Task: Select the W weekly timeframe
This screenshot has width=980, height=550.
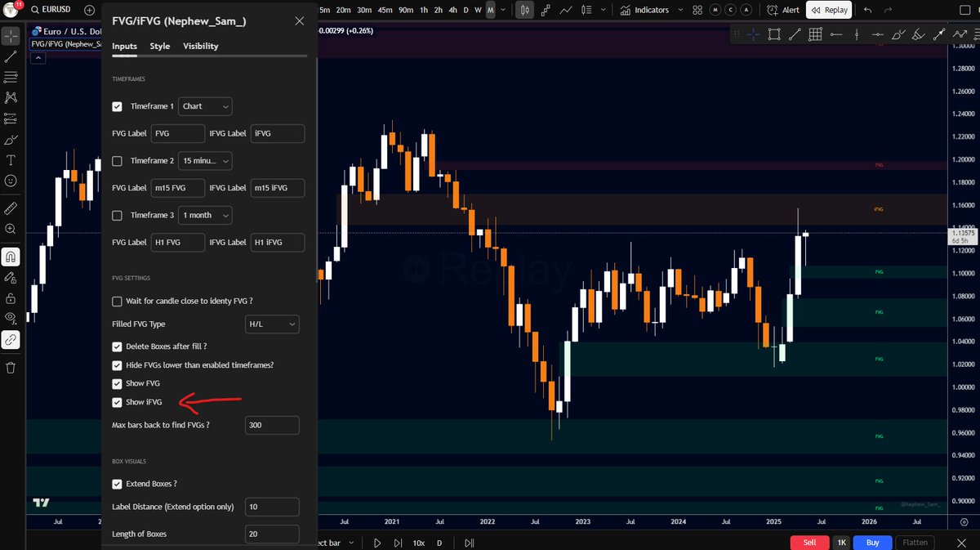Action: point(478,11)
